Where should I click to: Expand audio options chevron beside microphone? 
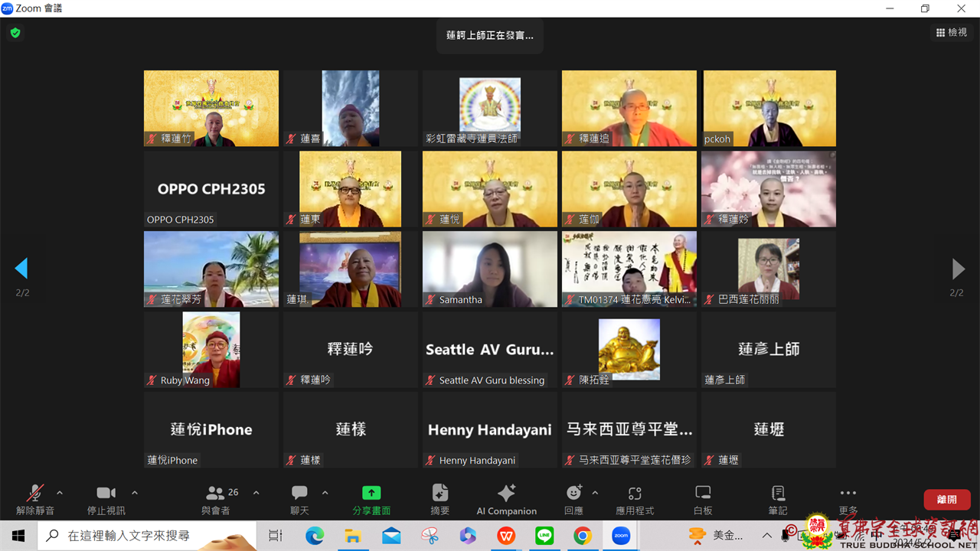click(x=60, y=493)
